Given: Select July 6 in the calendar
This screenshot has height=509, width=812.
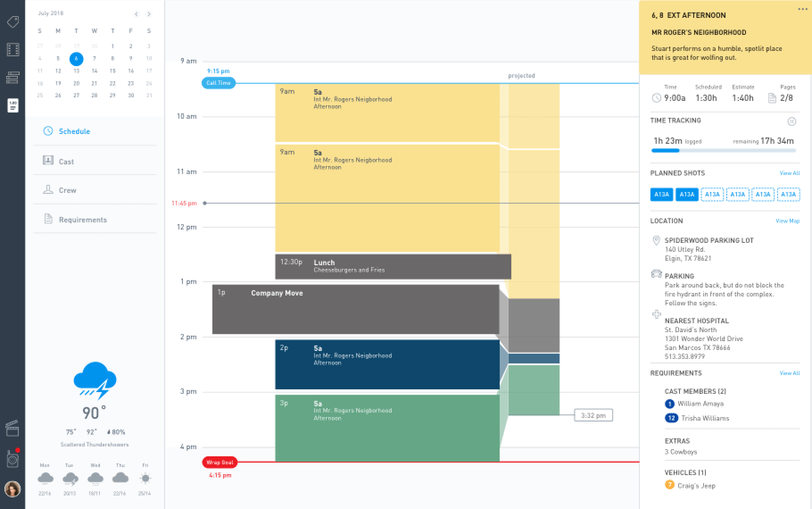Looking at the screenshot, I should tap(76, 58).
